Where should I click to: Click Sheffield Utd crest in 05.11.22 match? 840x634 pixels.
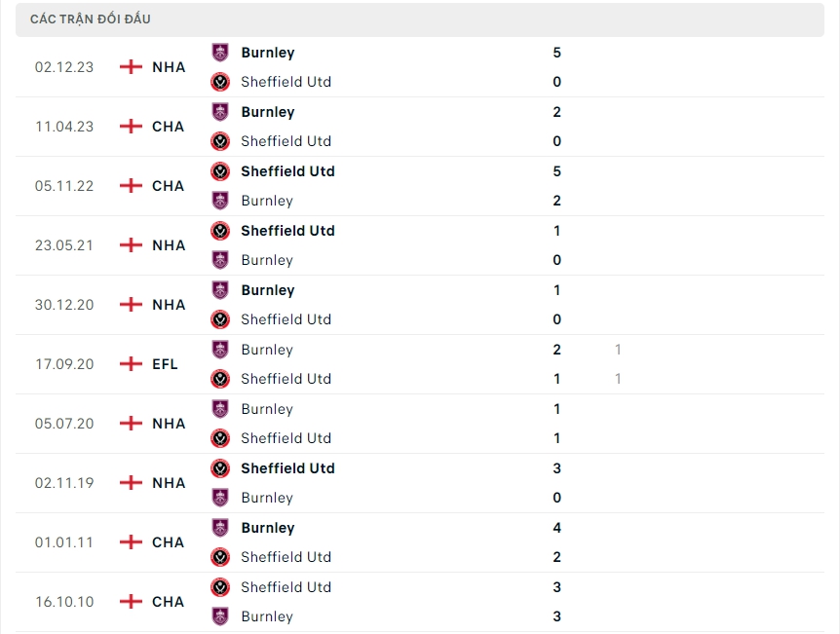pos(221,171)
